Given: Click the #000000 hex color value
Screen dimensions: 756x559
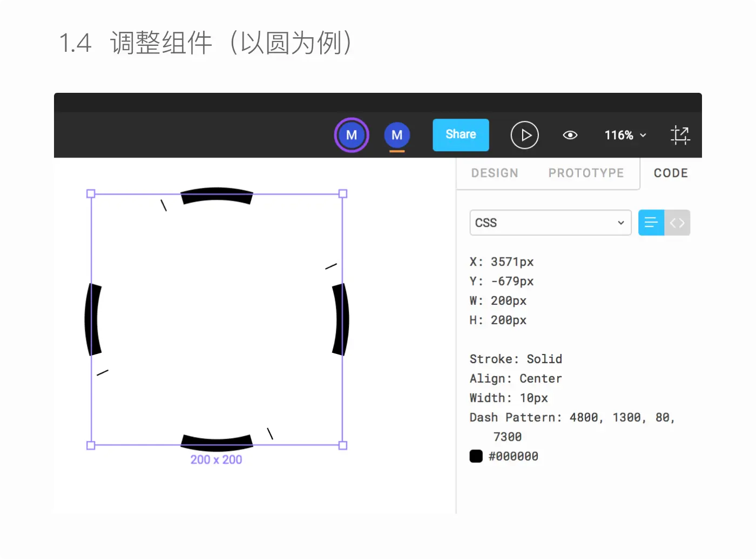Looking at the screenshot, I should coord(514,456).
